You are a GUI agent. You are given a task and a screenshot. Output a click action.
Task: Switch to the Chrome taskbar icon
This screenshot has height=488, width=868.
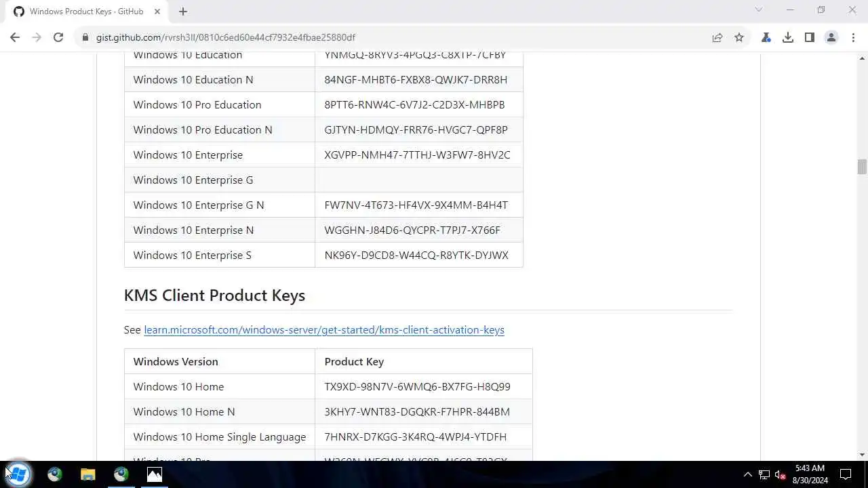click(x=121, y=474)
